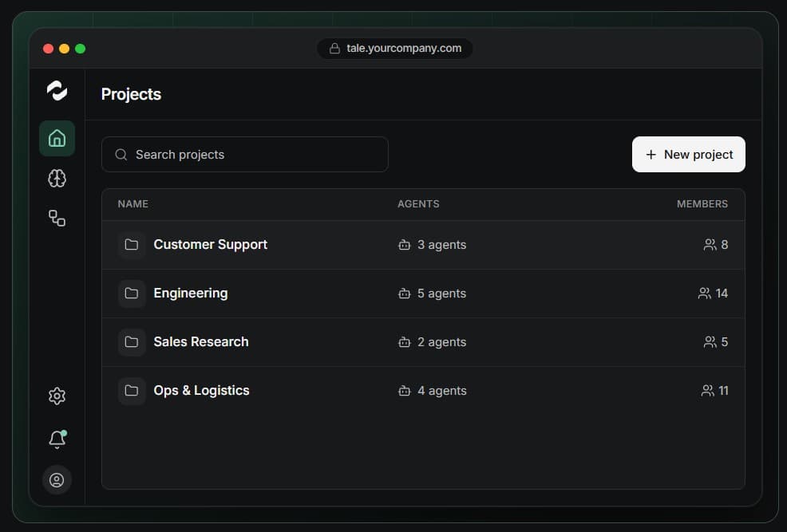This screenshot has width=787, height=532.
Task: Open the brain knowledge icon in sidebar
Action: click(57, 179)
